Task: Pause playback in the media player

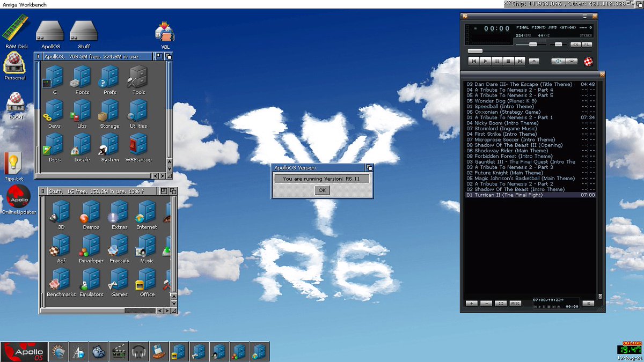Action: point(497,61)
